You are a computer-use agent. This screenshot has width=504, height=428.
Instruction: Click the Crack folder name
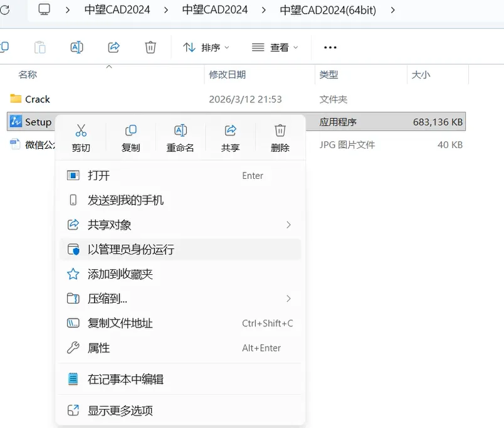(x=38, y=99)
